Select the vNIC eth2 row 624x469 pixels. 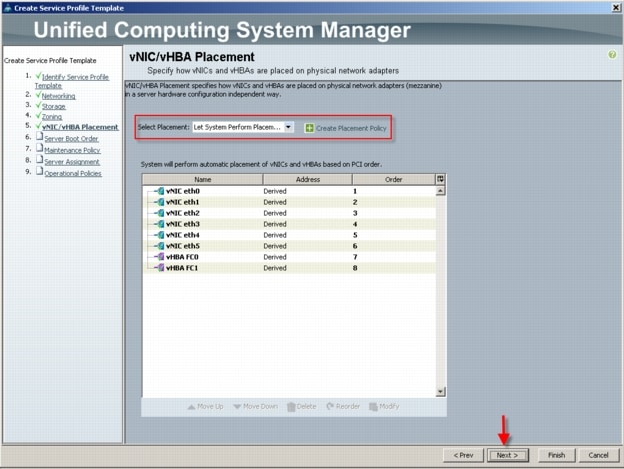(x=289, y=213)
